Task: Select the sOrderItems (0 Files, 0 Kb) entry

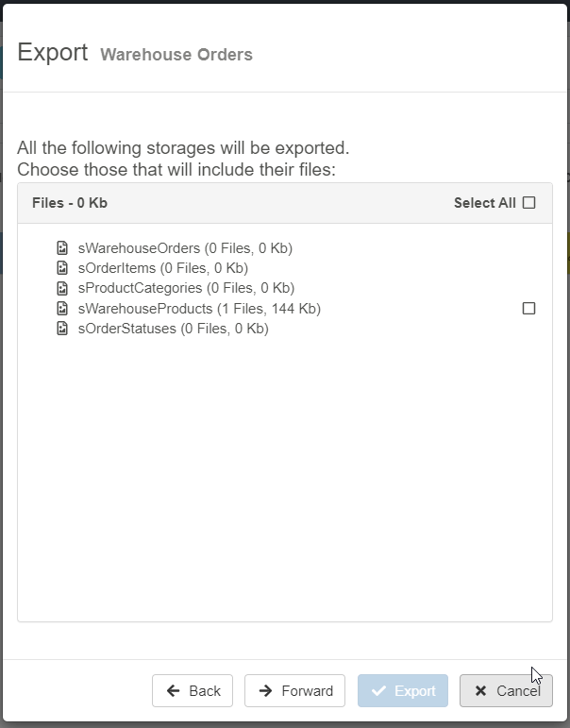Action: pos(163,268)
